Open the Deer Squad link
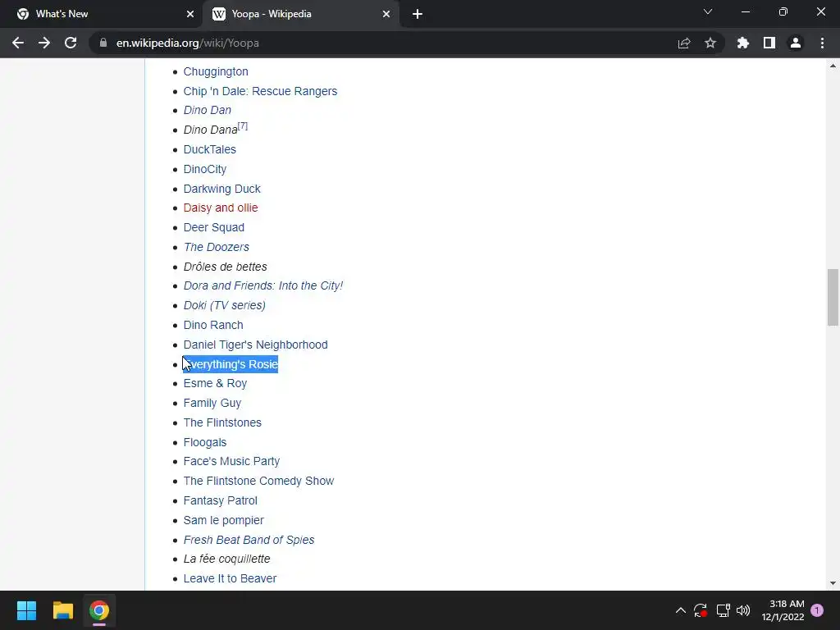Viewport: 840px width, 630px height. (x=214, y=227)
